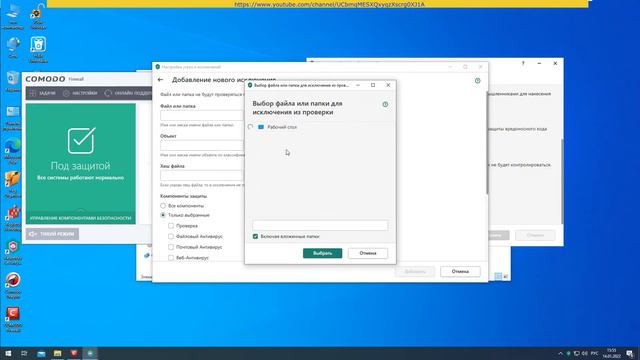Open the Задачи menu in Comodo Firewall
The height and width of the screenshot is (360, 640).
coord(42,93)
